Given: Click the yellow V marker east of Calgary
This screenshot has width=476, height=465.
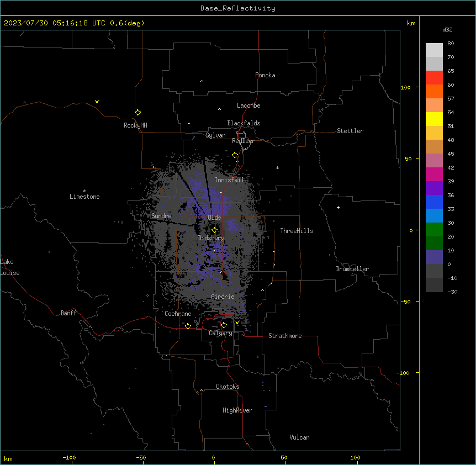Looking at the screenshot, I should [x=237, y=323].
